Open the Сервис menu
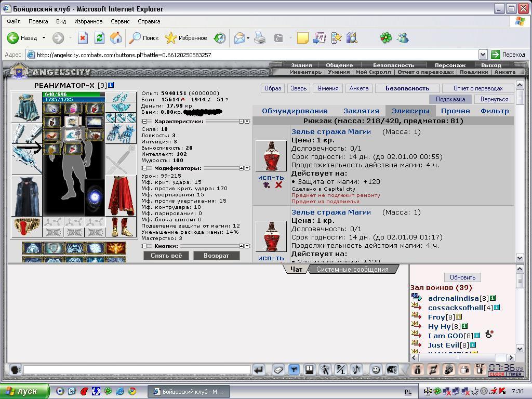The image size is (532, 399). (120, 21)
